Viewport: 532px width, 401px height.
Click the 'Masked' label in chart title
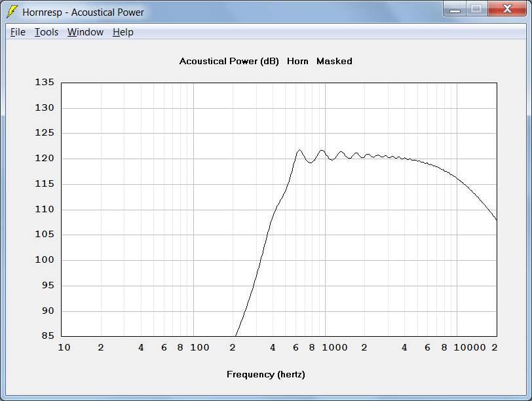(x=334, y=62)
